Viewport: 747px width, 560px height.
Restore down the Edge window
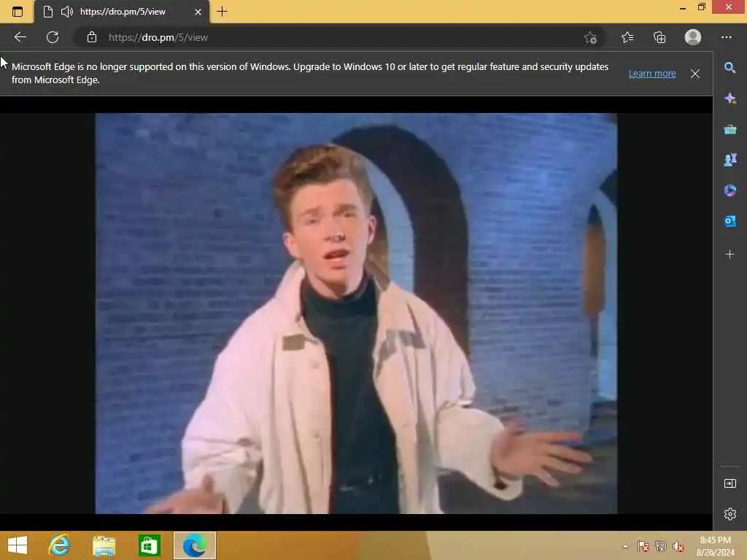coord(701,7)
